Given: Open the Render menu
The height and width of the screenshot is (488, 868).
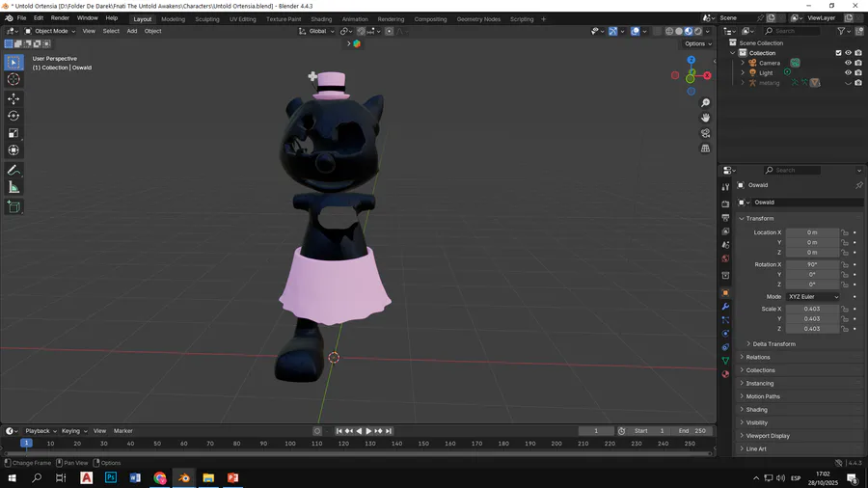Looking at the screenshot, I should tap(60, 18).
